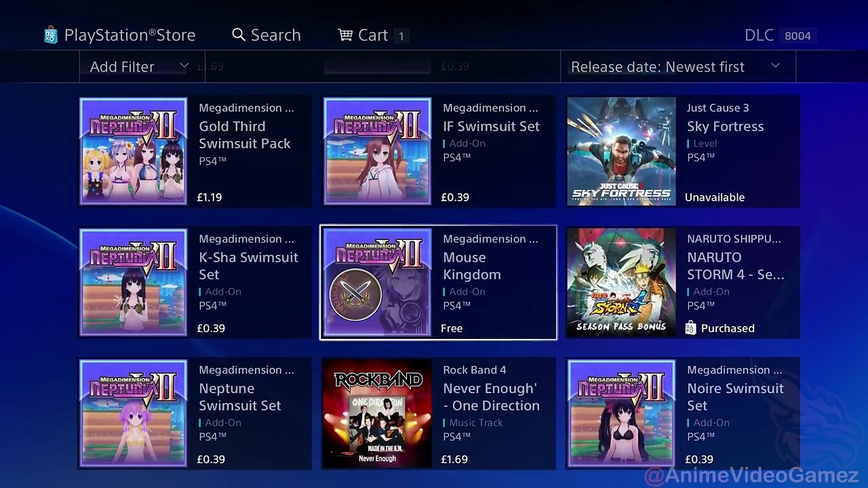Click the £0.39 price on IF Swimsuit Set

455,197
